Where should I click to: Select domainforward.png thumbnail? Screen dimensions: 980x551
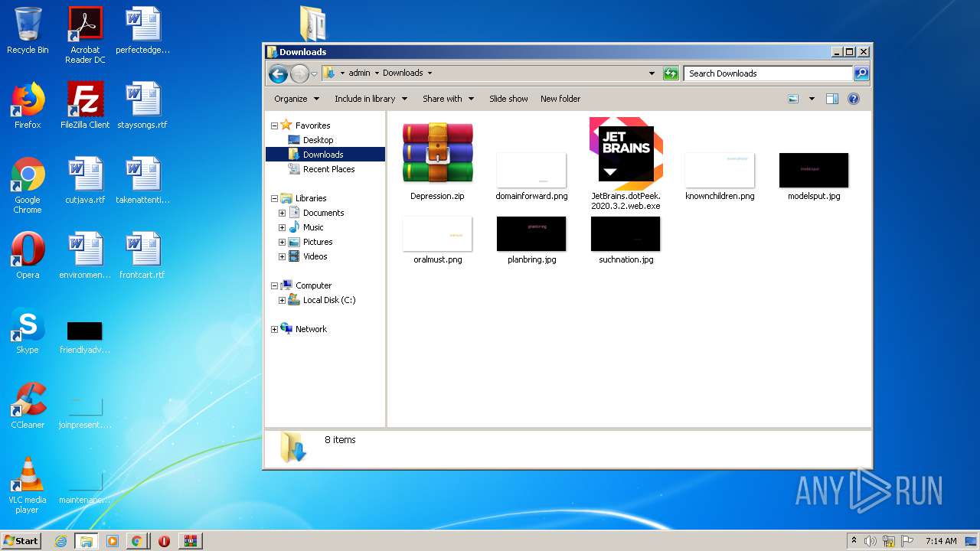coord(531,177)
